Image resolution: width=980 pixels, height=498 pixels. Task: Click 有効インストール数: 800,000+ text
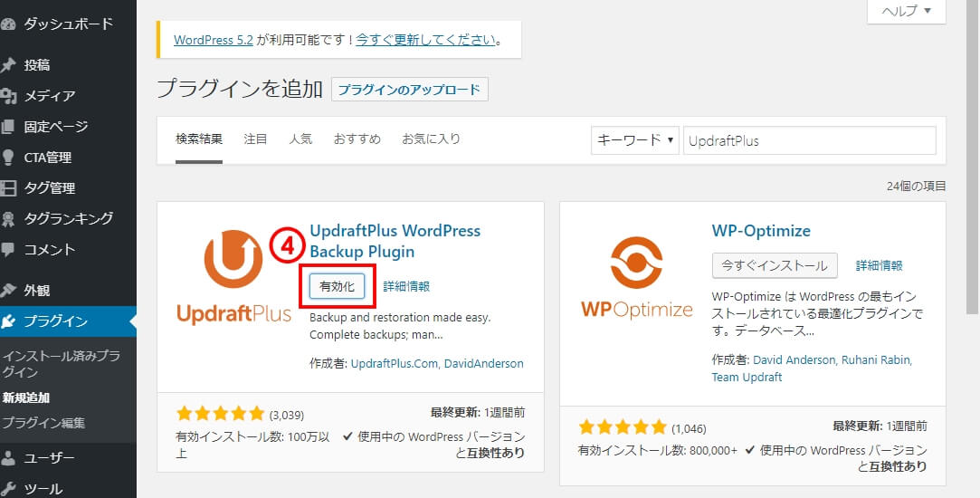tap(658, 450)
